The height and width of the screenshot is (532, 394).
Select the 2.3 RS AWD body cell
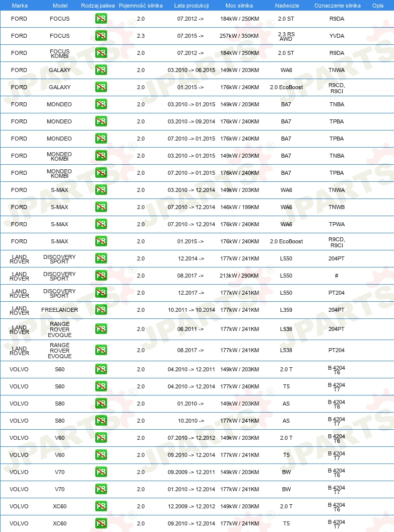pyautogui.click(x=286, y=36)
